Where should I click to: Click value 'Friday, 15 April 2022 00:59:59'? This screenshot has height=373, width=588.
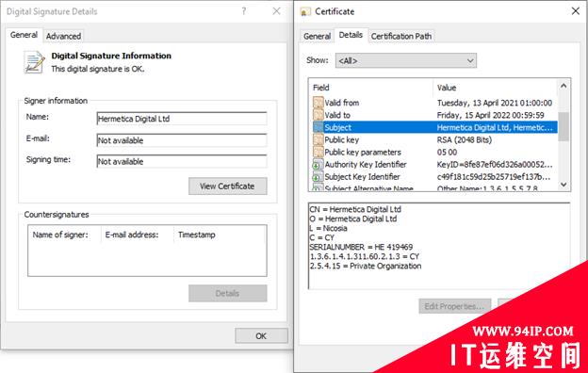[491, 115]
